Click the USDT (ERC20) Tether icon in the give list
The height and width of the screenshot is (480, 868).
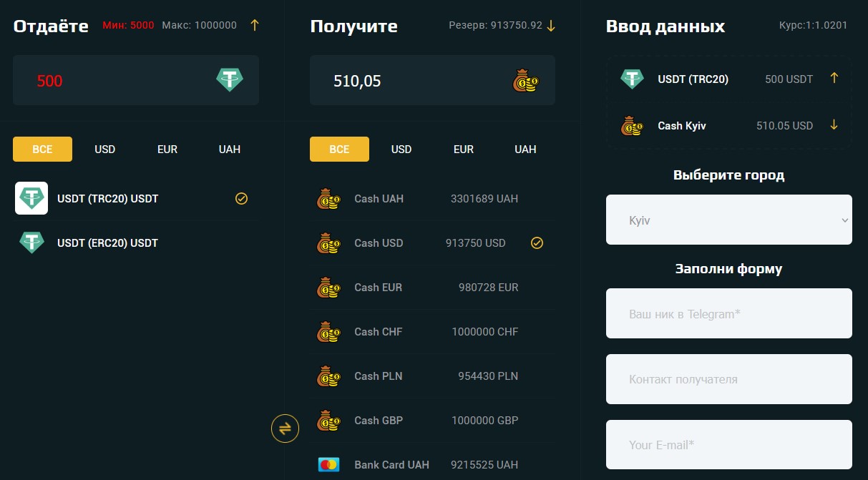(31, 243)
